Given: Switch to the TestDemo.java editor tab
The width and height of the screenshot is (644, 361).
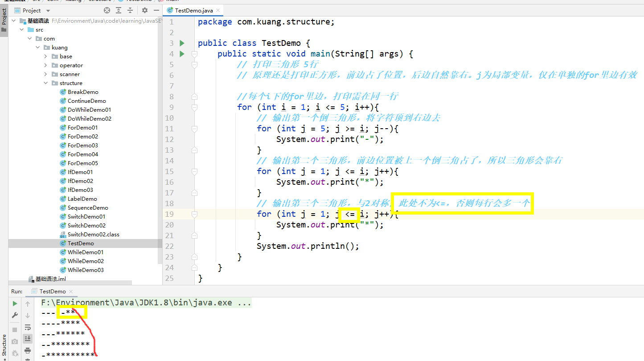Looking at the screenshot, I should (x=194, y=10).
